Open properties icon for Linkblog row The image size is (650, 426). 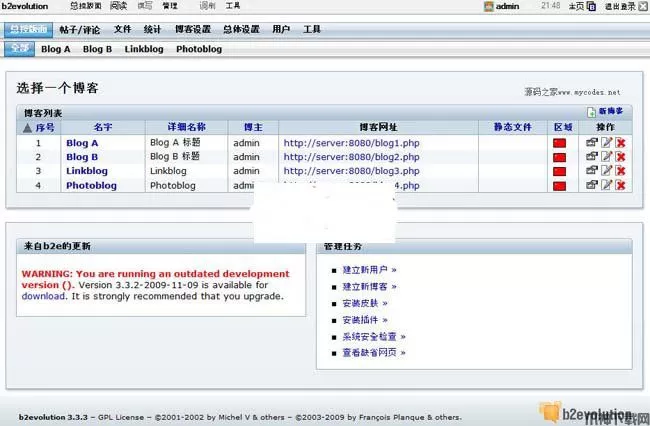pos(592,170)
